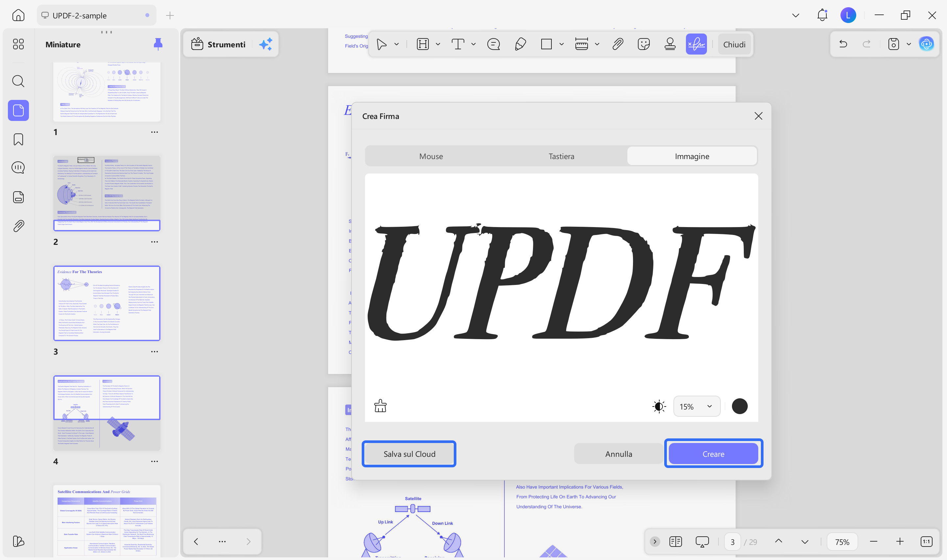The height and width of the screenshot is (560, 947).
Task: Select page 3 thumbnail
Action: pyautogui.click(x=107, y=303)
